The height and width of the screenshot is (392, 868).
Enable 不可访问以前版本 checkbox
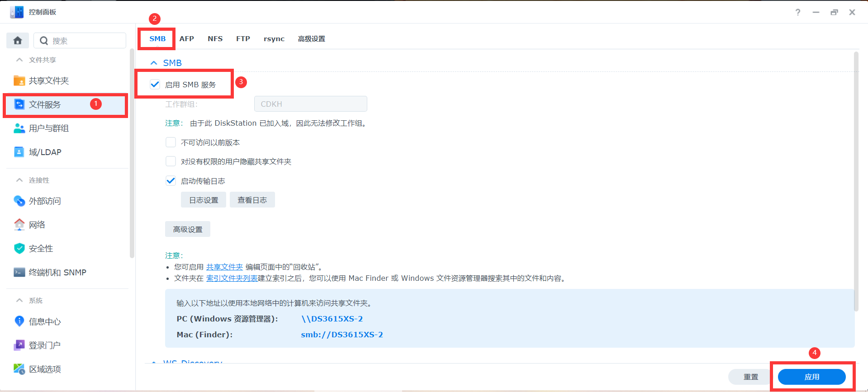[x=171, y=142]
